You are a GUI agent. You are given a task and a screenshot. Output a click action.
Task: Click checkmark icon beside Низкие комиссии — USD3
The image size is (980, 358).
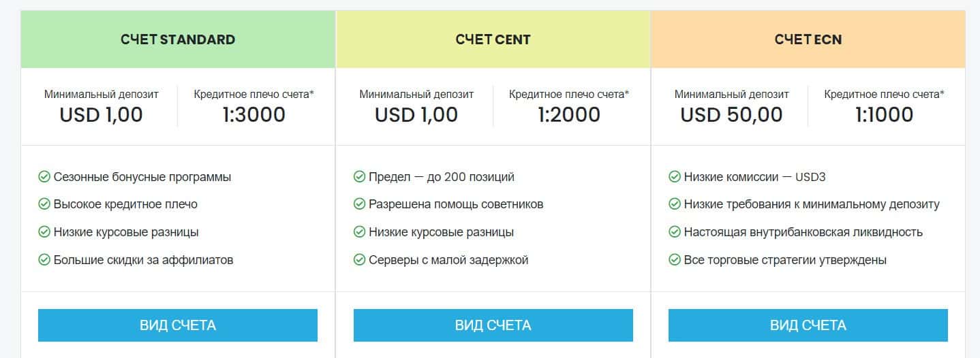tap(675, 177)
